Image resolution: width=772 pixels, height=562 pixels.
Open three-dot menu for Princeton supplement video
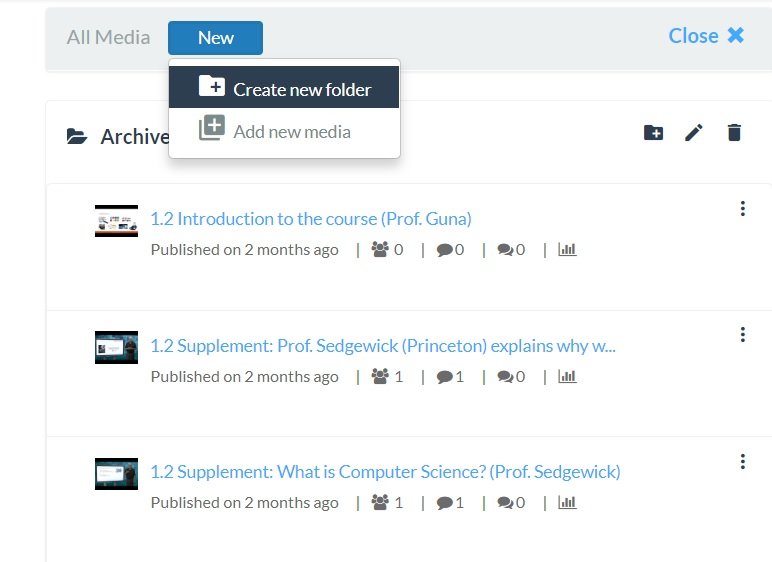(x=743, y=334)
